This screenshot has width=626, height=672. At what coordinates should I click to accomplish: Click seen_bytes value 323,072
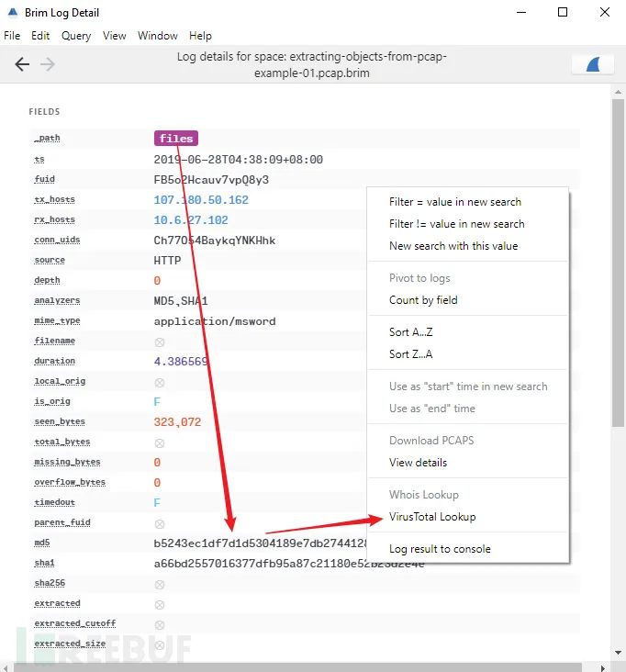(177, 422)
